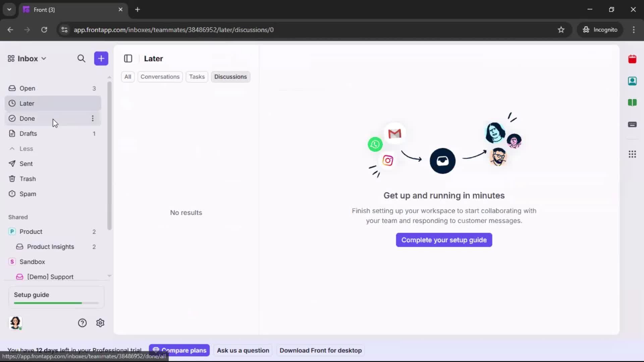The height and width of the screenshot is (362, 644).
Task: Start a new message with the compose button
Action: click(101, 58)
